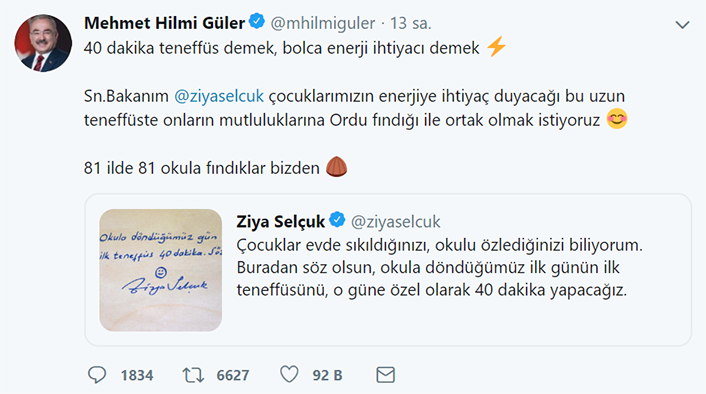Like the tweet with the heart icon
The height and width of the screenshot is (394, 706).
tap(289, 374)
